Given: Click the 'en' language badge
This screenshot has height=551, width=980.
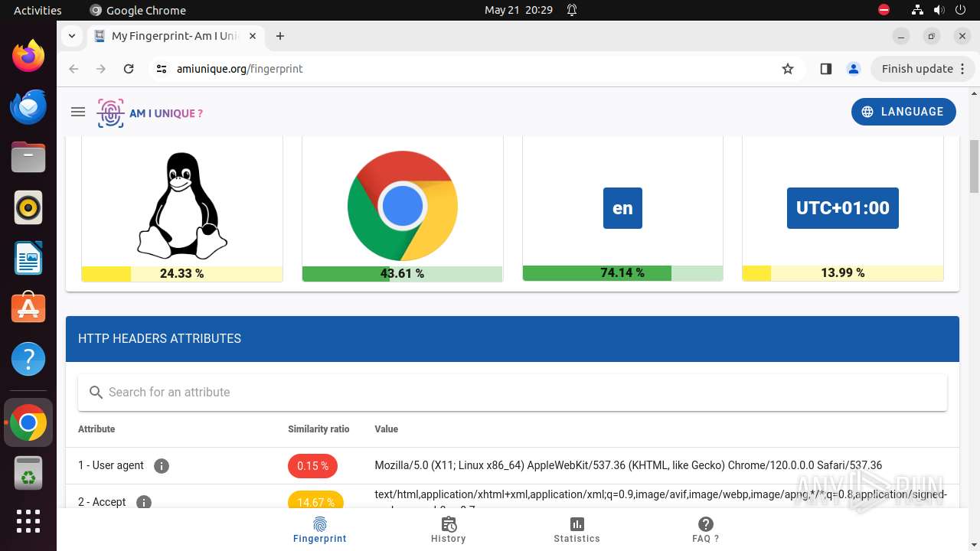Looking at the screenshot, I should tap(622, 208).
